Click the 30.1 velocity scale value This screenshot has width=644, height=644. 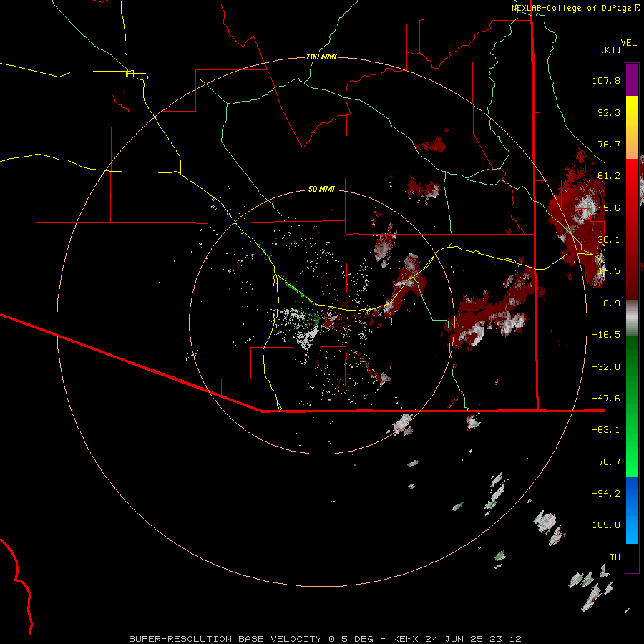click(x=609, y=240)
